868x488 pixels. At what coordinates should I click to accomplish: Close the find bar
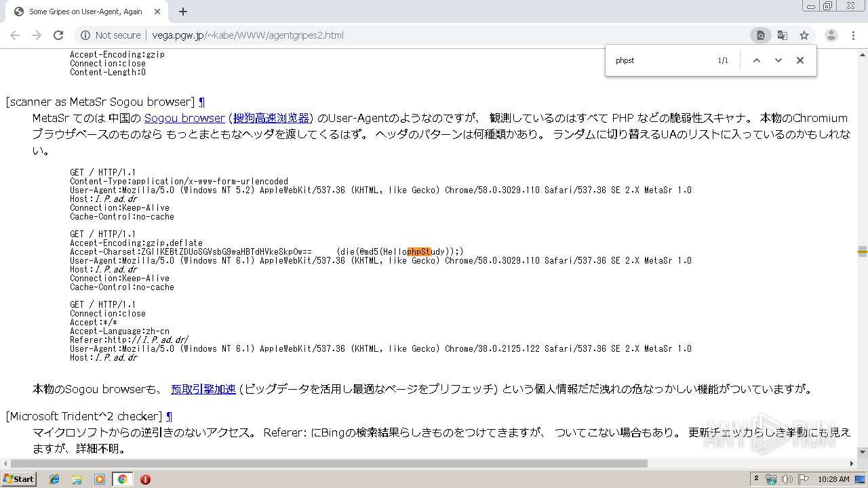tap(800, 60)
